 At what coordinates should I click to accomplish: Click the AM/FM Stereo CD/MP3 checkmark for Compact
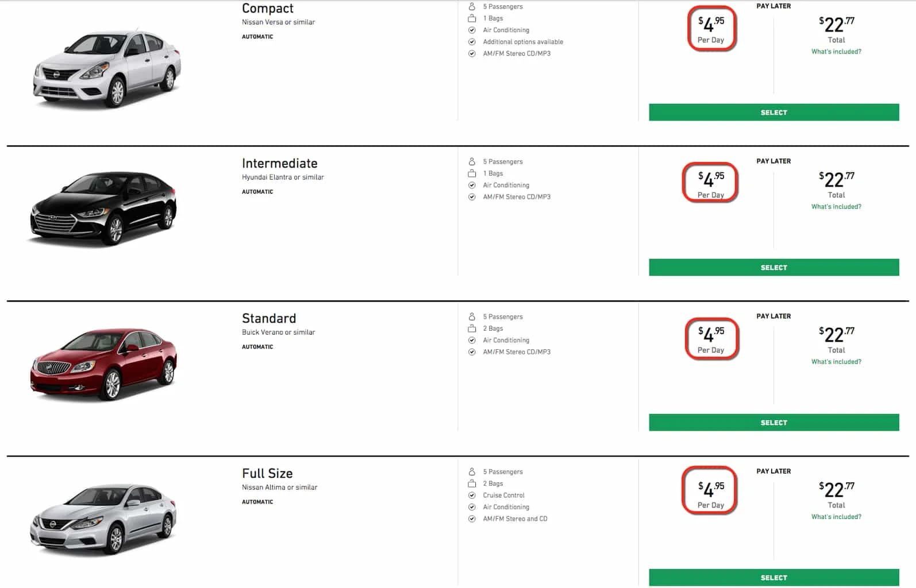(471, 53)
